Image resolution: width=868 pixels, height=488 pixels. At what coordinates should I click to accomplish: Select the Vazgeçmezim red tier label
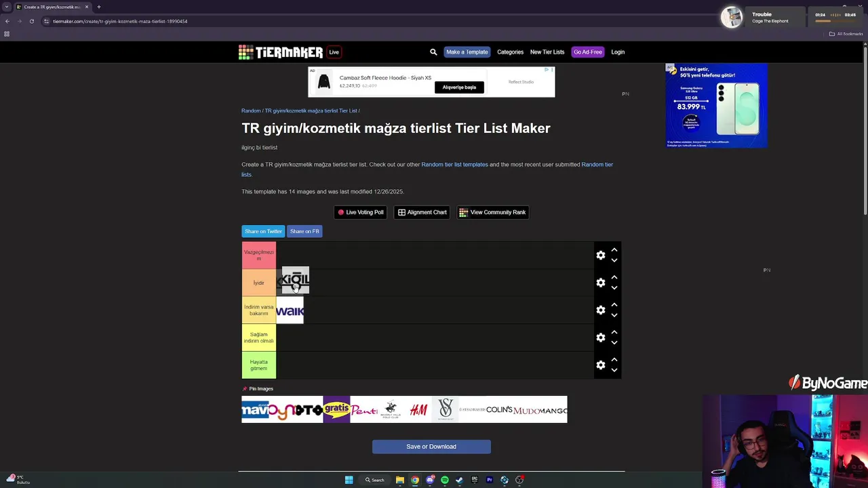coord(259,256)
